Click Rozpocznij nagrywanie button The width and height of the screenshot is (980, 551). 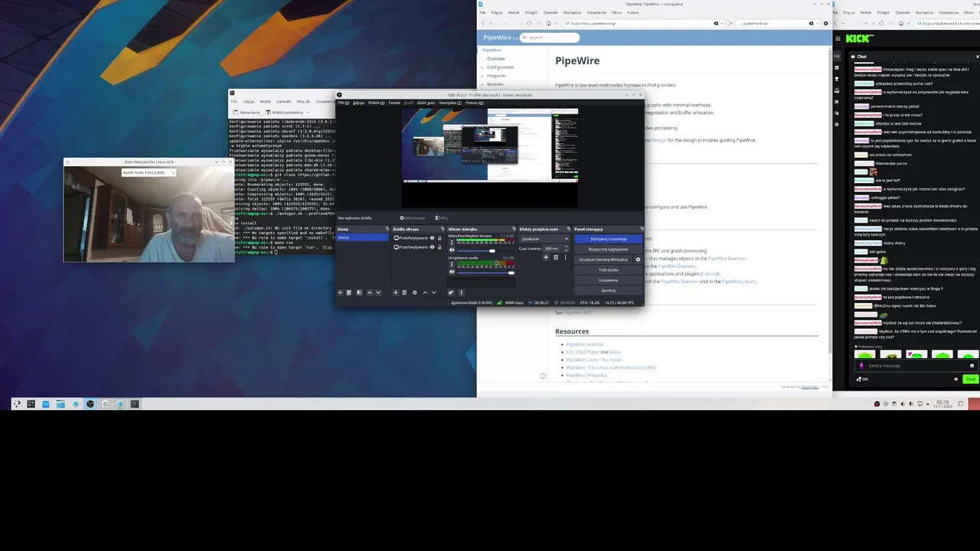[x=608, y=249]
